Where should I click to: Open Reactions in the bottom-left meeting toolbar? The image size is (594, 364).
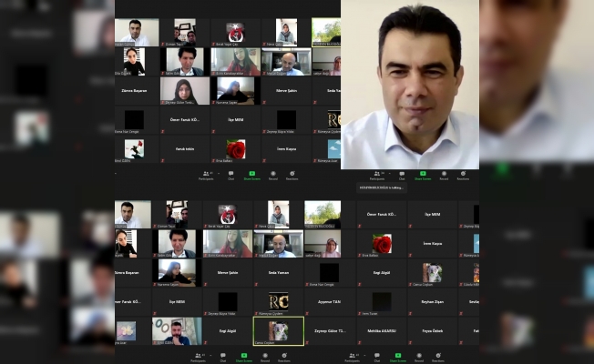(x=285, y=356)
